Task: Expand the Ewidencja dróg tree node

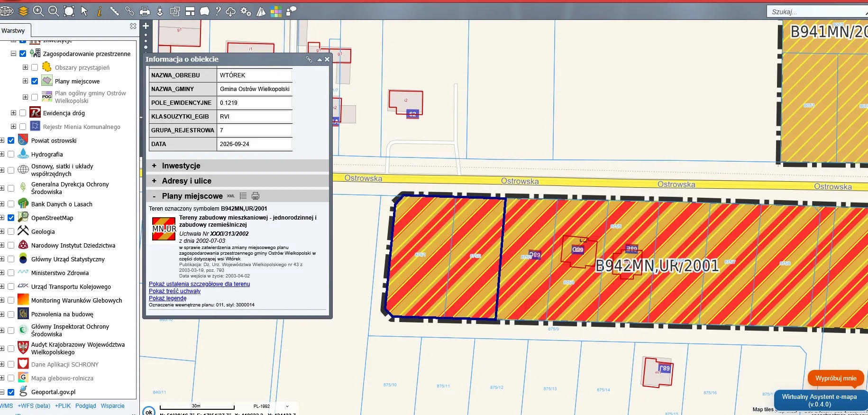Action: pos(14,113)
